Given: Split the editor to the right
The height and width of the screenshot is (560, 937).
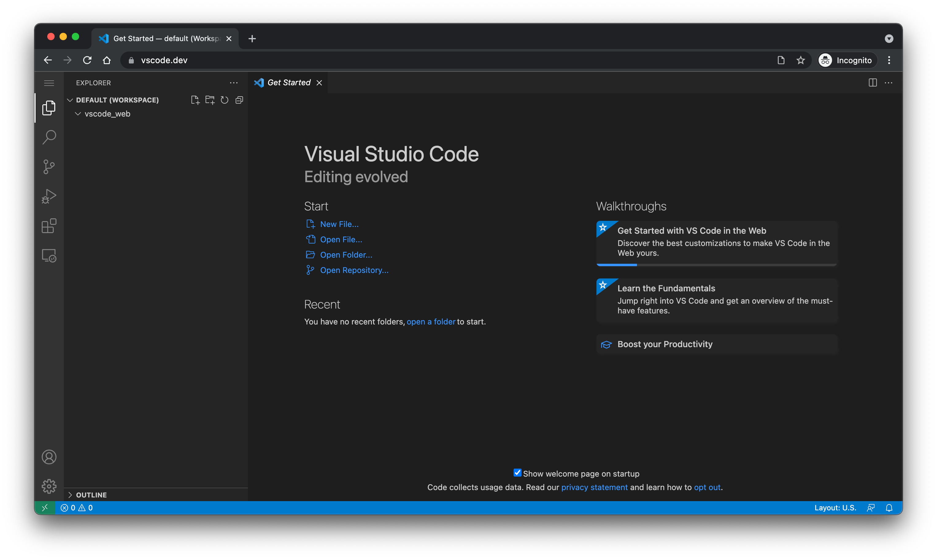Looking at the screenshot, I should (x=873, y=82).
